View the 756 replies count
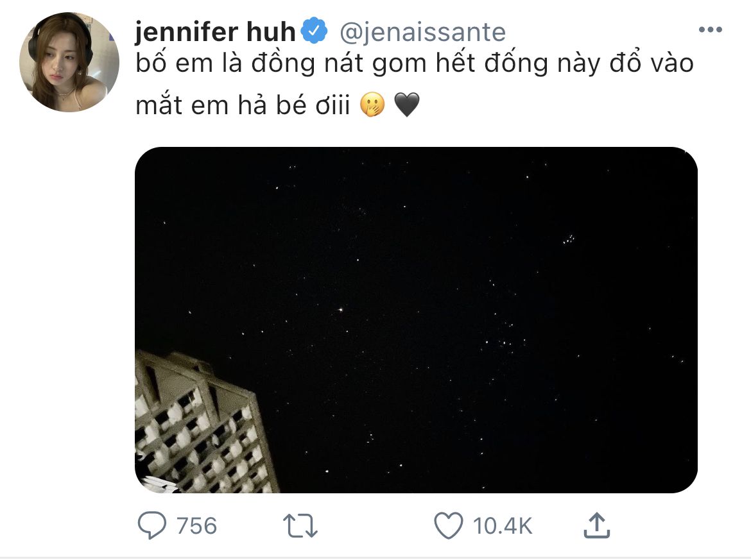Image resolution: width=751 pixels, height=560 pixels. tap(196, 526)
